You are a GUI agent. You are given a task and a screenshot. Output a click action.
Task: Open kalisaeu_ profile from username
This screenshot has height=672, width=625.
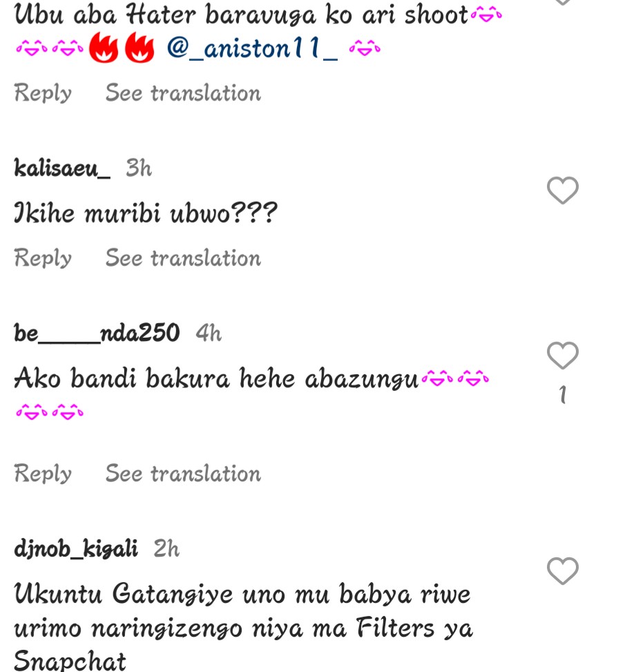62,168
